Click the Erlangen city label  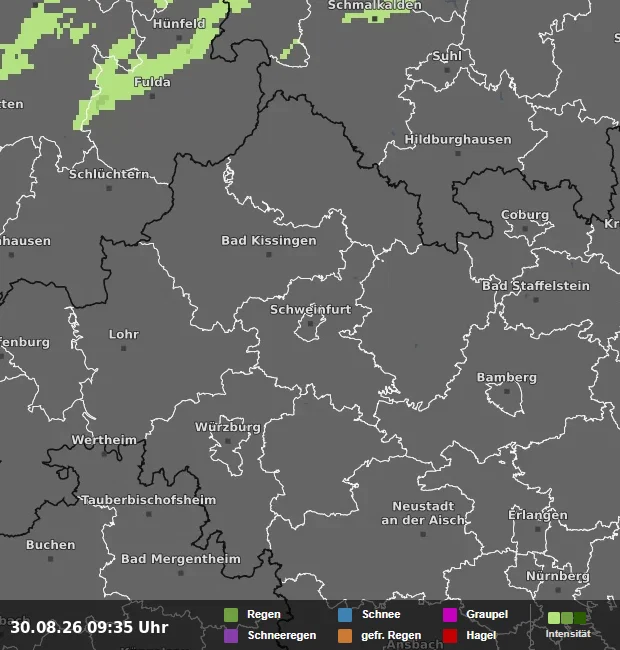(x=538, y=515)
